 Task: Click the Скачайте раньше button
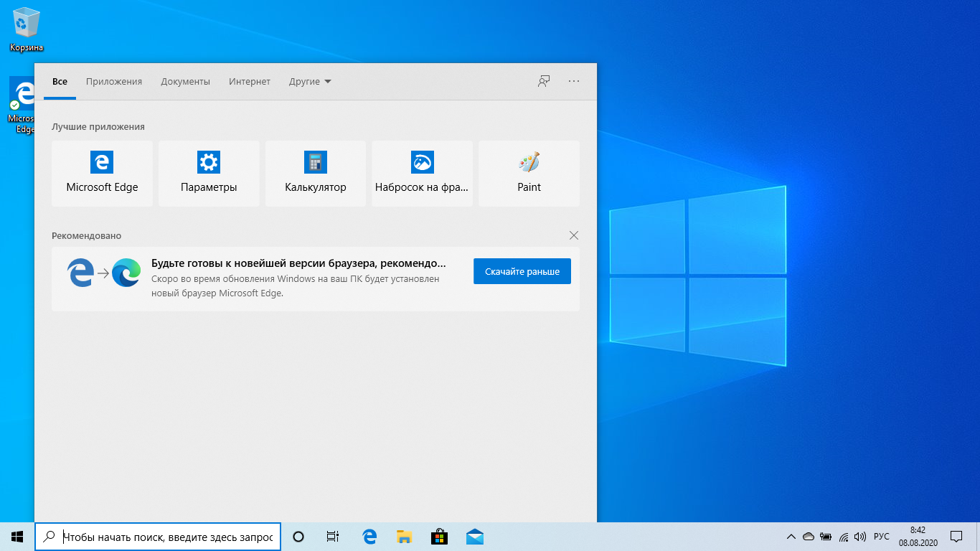(x=522, y=271)
